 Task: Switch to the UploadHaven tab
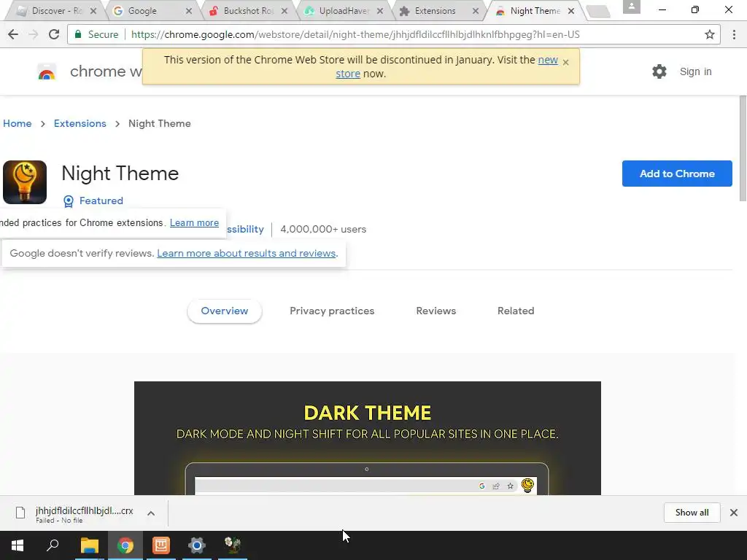pos(338,10)
